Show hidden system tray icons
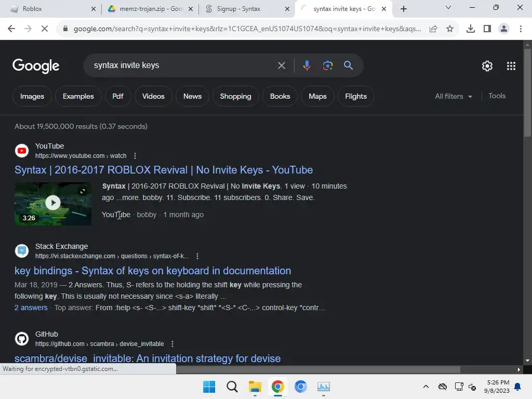The height and width of the screenshot is (399, 532). point(426,387)
